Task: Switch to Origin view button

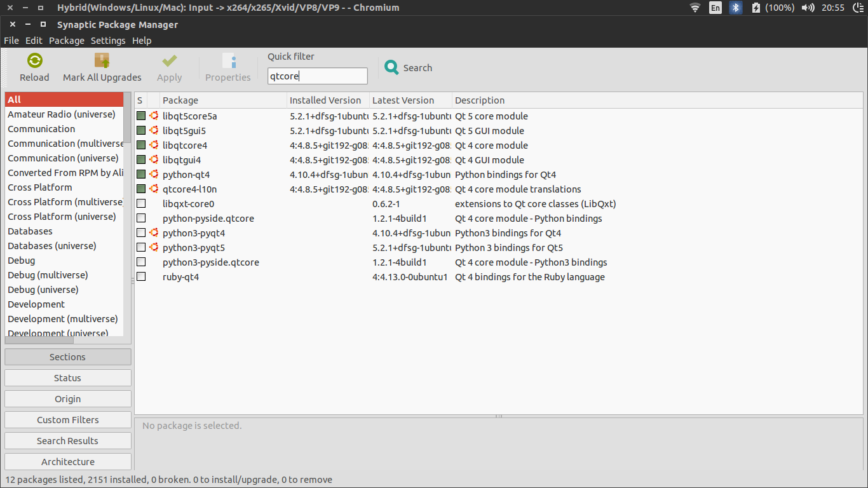Action: [68, 399]
